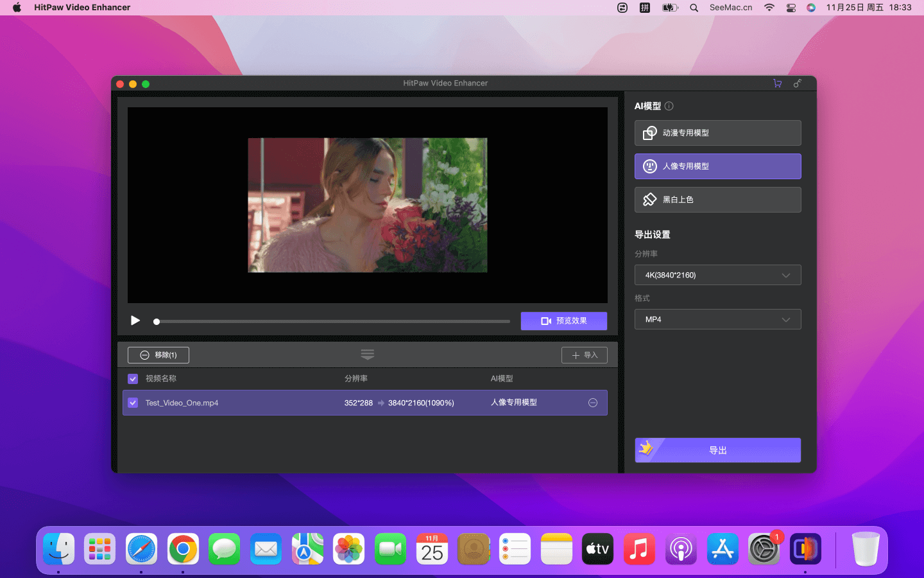924x578 pixels.
Task: Collapse the video list panel handle
Action: click(x=367, y=355)
